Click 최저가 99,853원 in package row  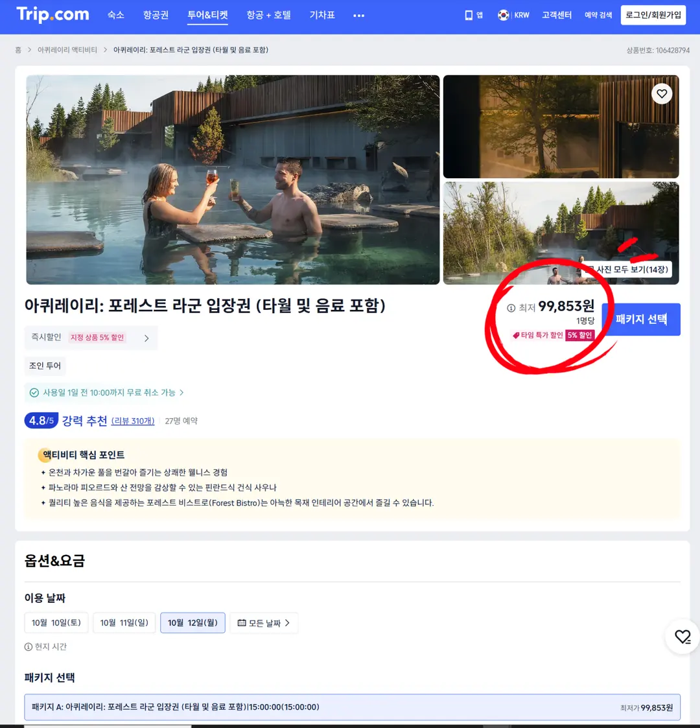point(646,707)
